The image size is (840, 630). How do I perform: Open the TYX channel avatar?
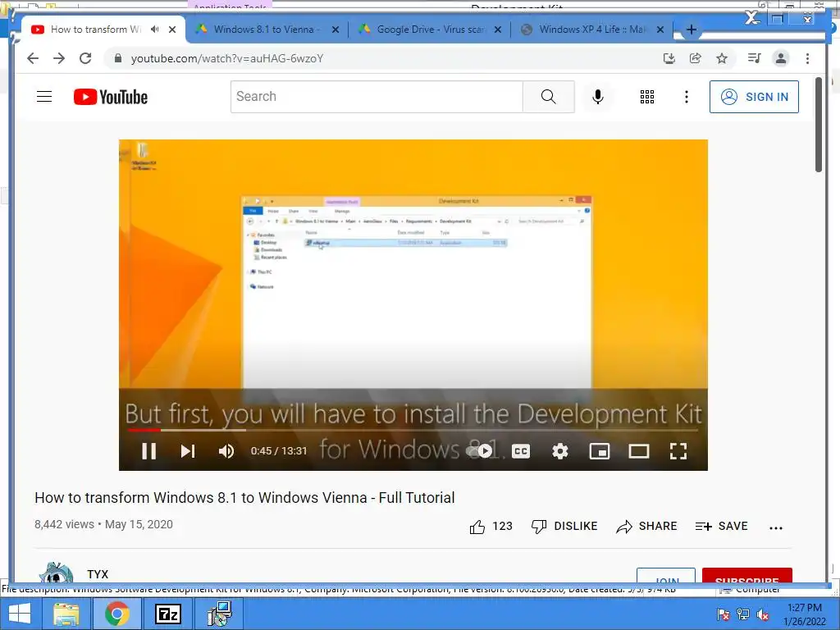(57, 572)
